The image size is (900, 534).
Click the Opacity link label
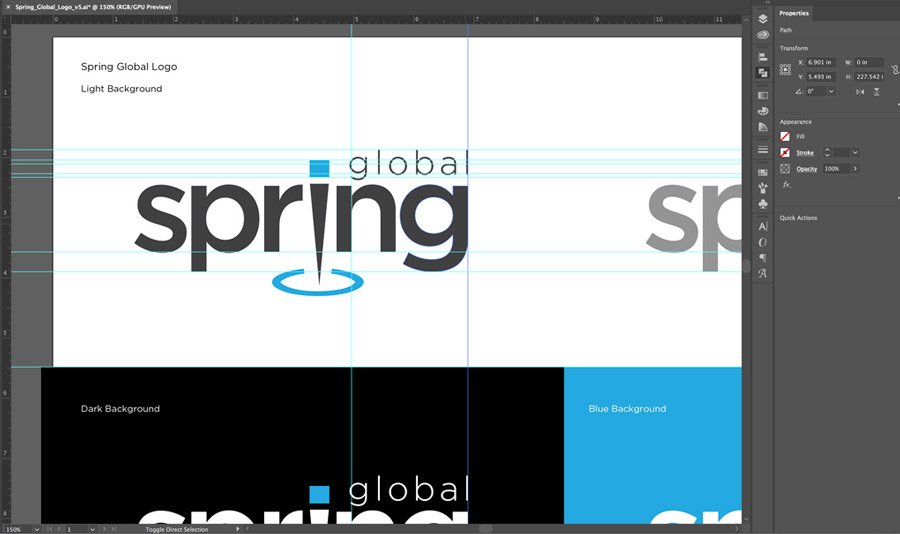coord(806,169)
